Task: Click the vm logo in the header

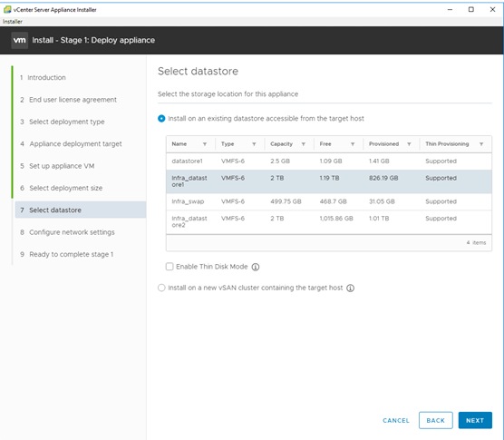Action: tap(19, 40)
